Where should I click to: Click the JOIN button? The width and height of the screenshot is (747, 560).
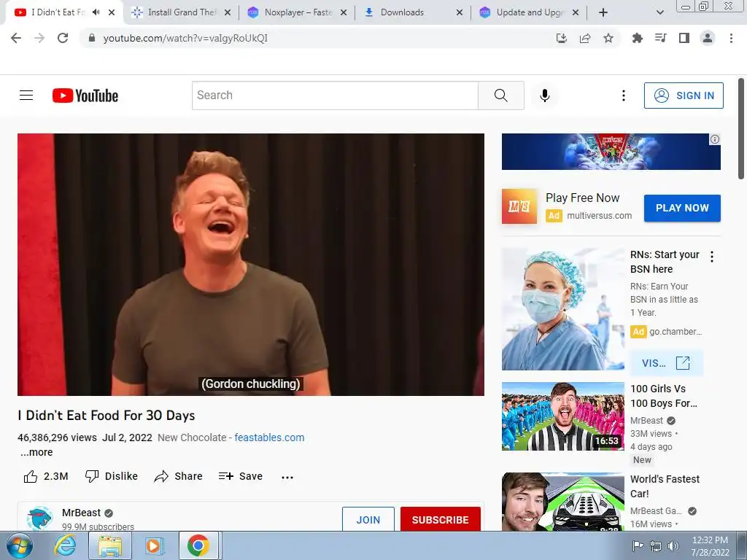(x=368, y=519)
